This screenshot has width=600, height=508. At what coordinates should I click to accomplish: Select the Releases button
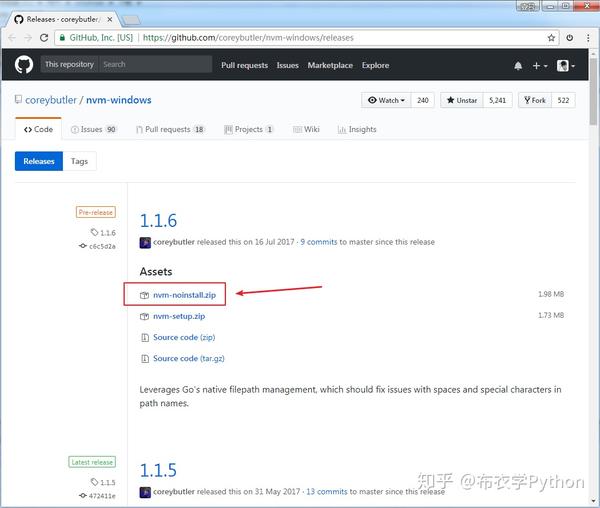(39, 161)
